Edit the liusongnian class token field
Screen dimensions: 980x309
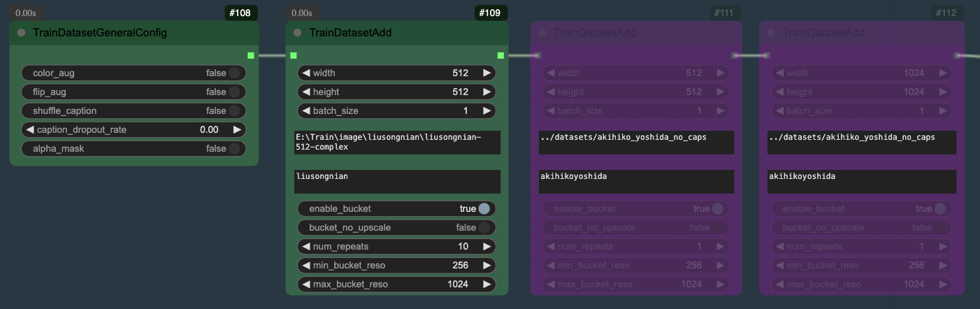(x=397, y=181)
